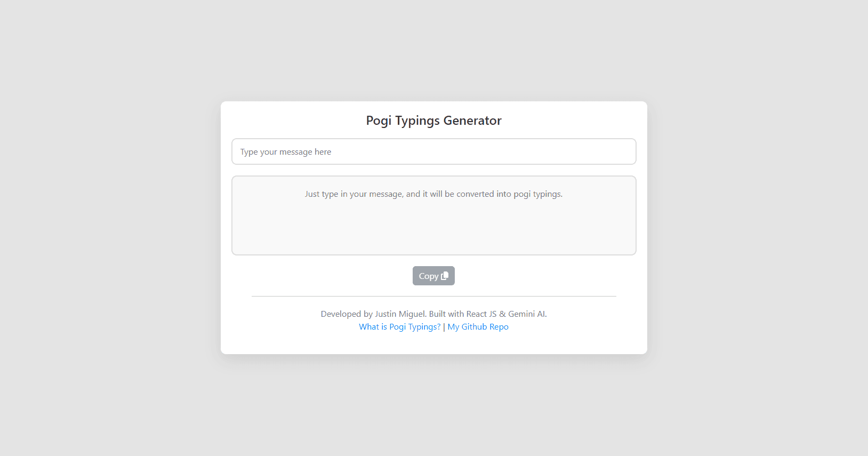Click the horizontal divider below Copy button

(x=434, y=296)
